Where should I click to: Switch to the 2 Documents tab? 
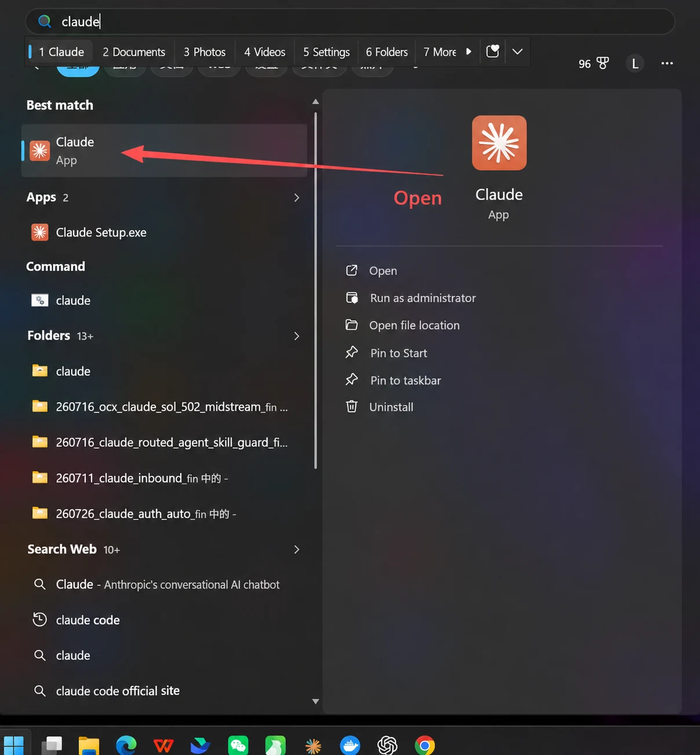coord(134,52)
